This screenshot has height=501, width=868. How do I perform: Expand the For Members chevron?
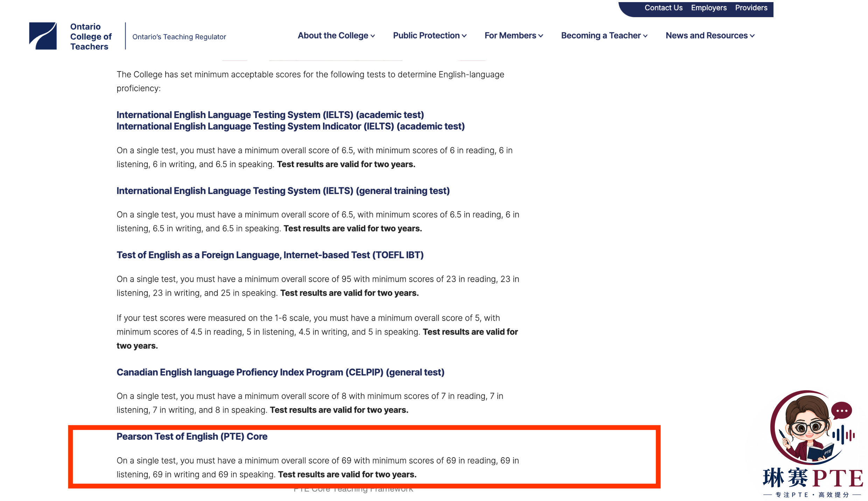click(540, 36)
